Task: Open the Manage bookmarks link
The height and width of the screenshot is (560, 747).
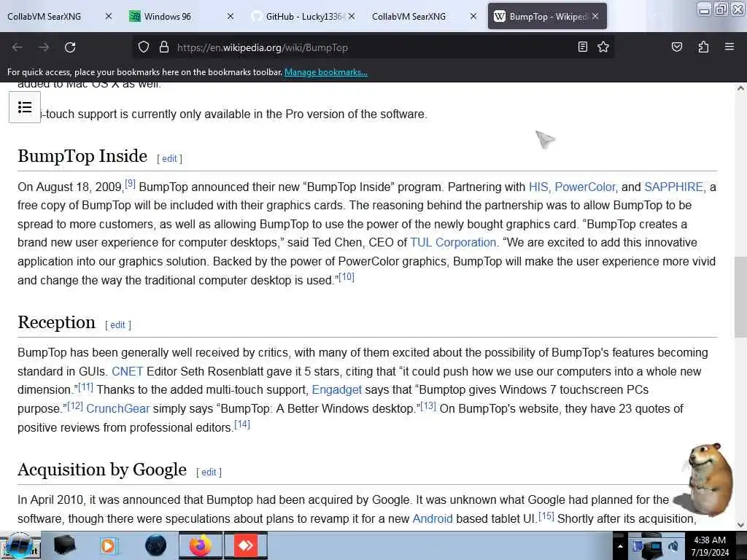Action: [326, 72]
